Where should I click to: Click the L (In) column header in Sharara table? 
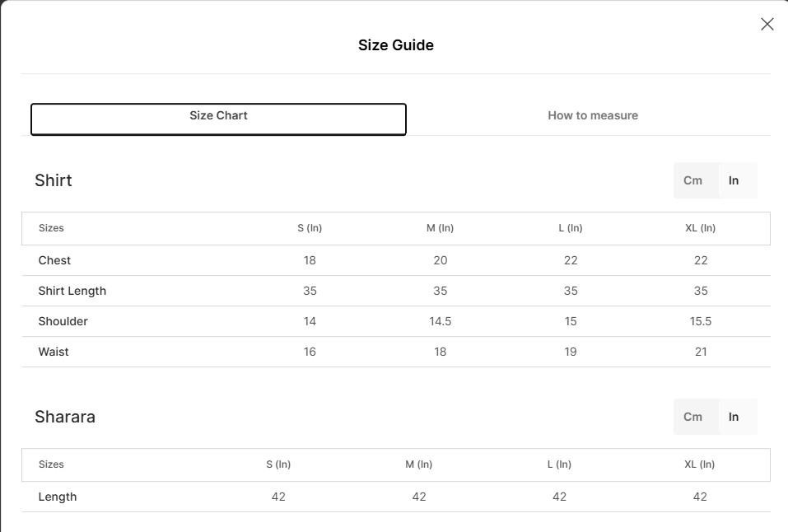(559, 464)
